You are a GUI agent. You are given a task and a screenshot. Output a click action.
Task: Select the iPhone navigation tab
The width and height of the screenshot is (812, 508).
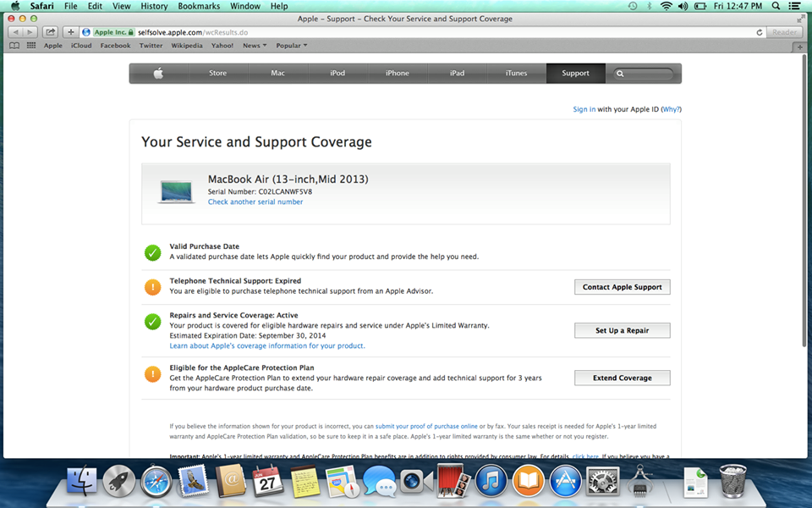pyautogui.click(x=398, y=73)
